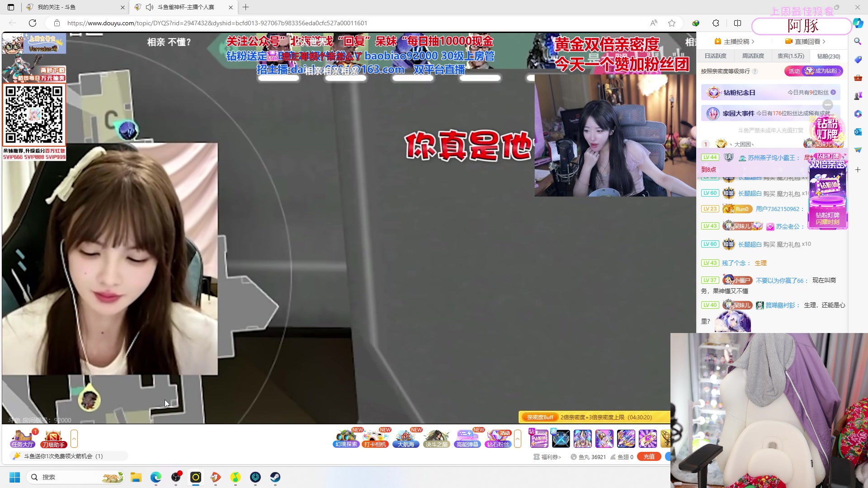Click username 不要以为你赢了66 in chat
Screen dimensions: 868x488
(x=780, y=281)
